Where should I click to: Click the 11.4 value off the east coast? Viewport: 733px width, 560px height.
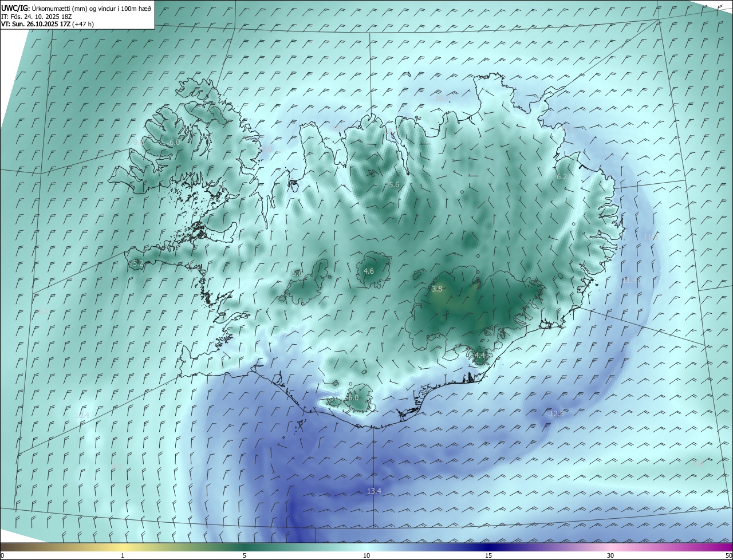tap(630, 280)
